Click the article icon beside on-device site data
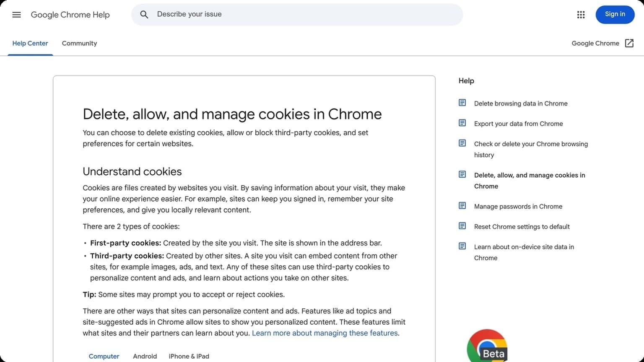 (462, 246)
